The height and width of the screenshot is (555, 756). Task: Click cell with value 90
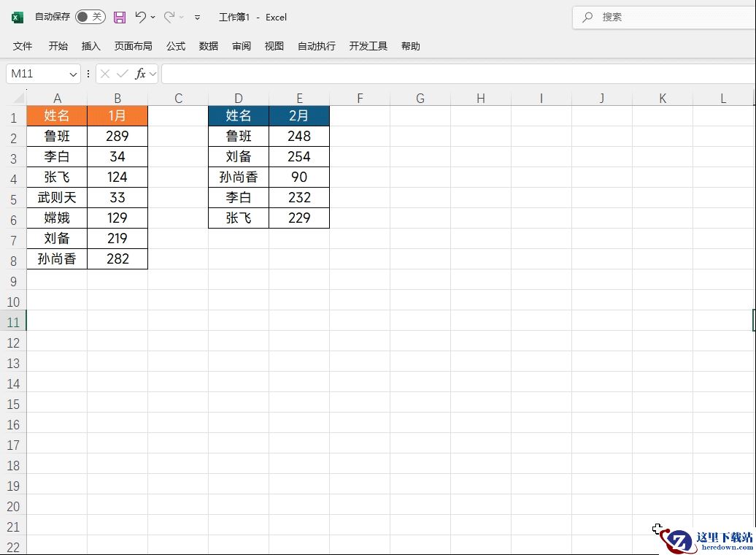[299, 177]
